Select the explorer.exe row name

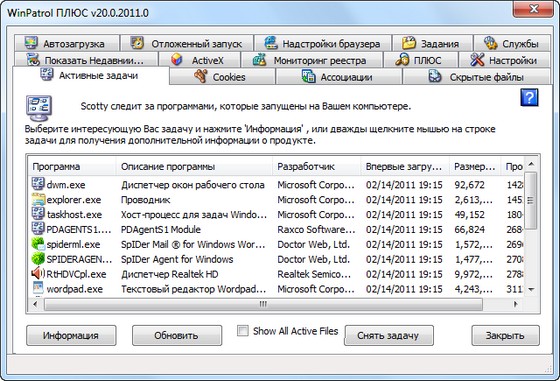74,200
